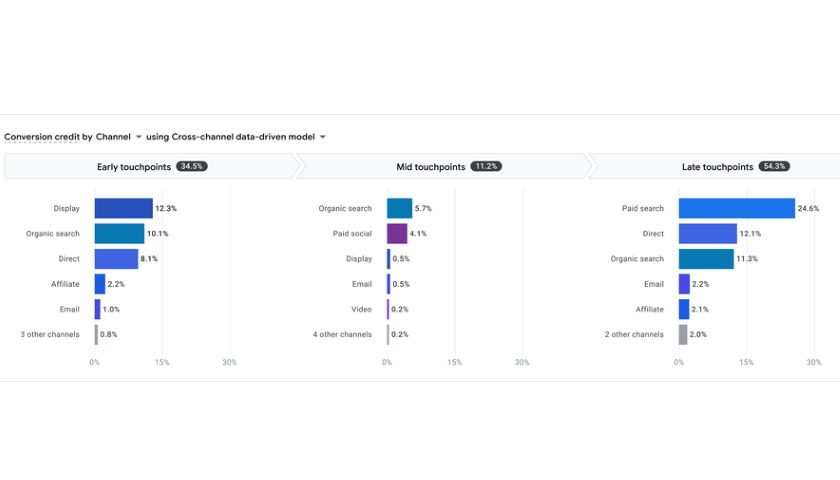This screenshot has width=840, height=480.
Task: Click the Display bar in Early touchpoints
Action: pyautogui.click(x=124, y=208)
